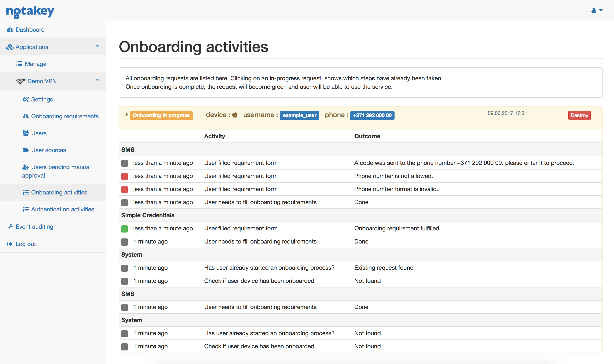
Task: Click the Users group icon
Action: [26, 133]
